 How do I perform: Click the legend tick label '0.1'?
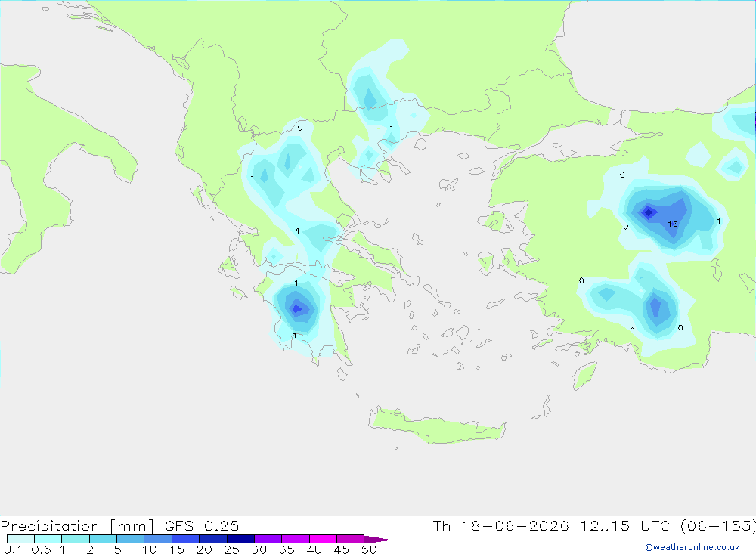[x=13, y=549]
